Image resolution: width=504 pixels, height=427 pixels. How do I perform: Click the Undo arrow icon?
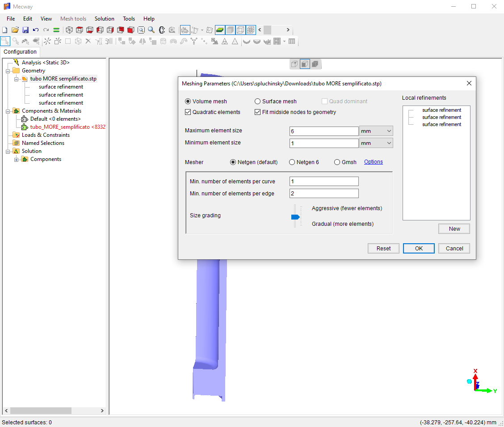[x=36, y=30]
